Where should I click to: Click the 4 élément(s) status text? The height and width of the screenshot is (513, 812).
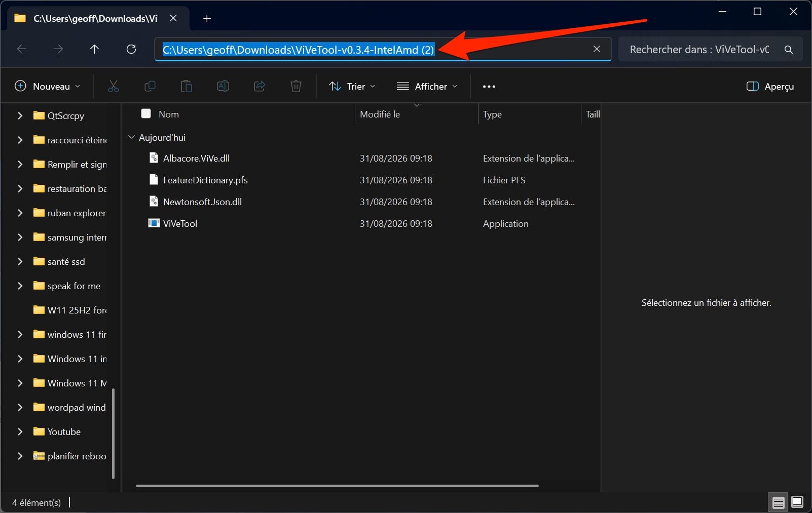(36, 502)
